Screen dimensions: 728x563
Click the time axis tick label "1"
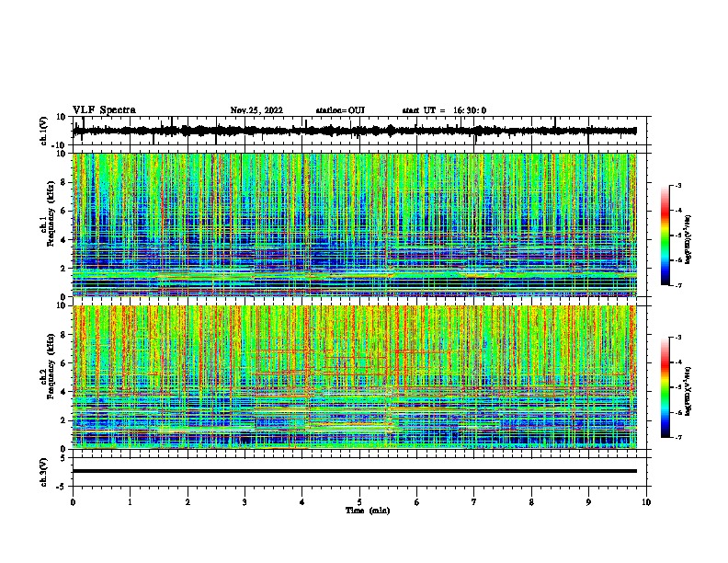tap(130, 502)
